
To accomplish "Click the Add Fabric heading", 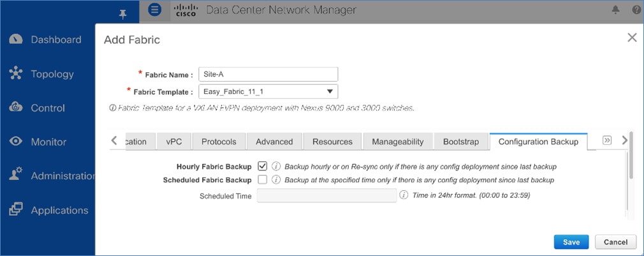I will point(132,40).
